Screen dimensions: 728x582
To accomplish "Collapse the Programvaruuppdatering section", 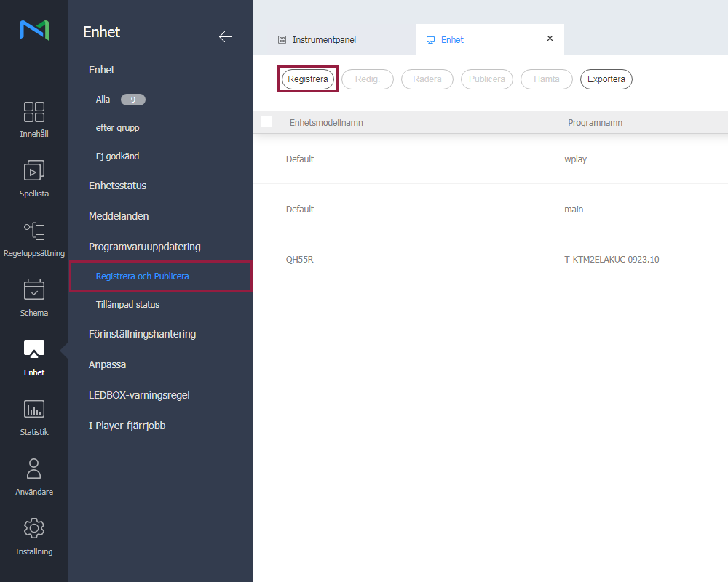I will point(144,247).
